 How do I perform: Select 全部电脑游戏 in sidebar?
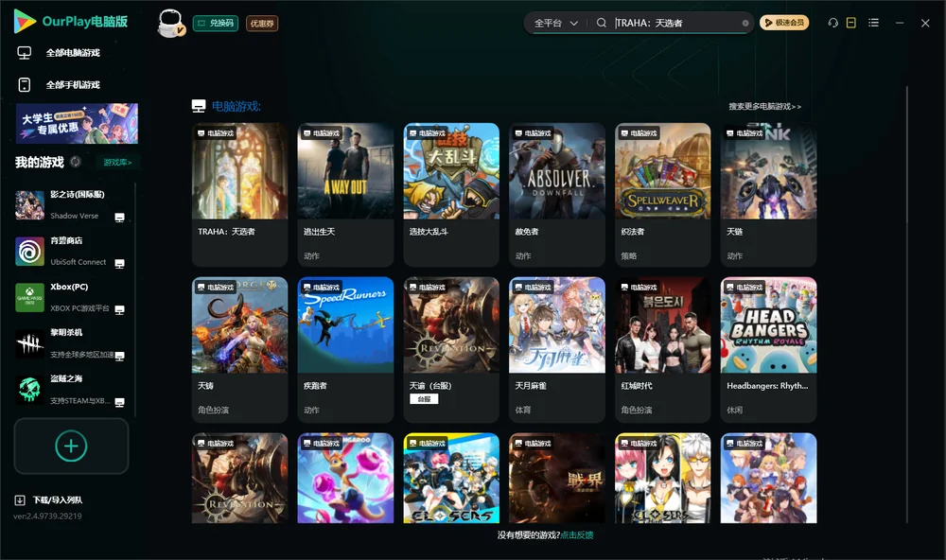73,53
